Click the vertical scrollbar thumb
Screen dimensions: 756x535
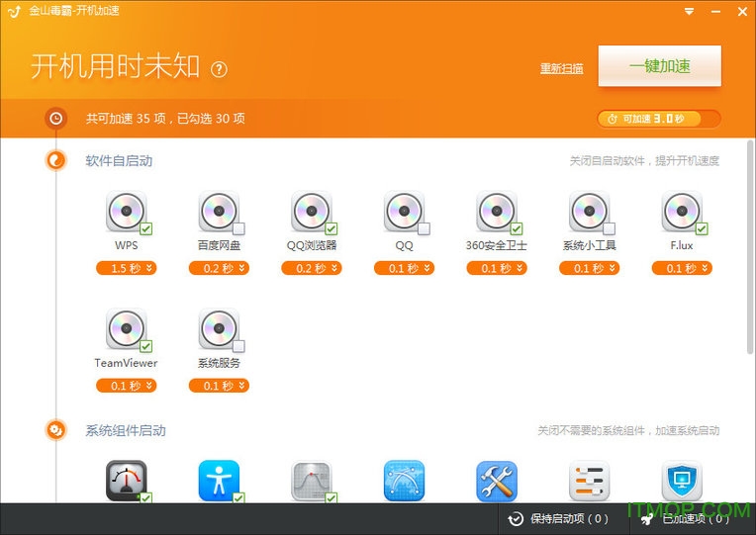coord(750,247)
